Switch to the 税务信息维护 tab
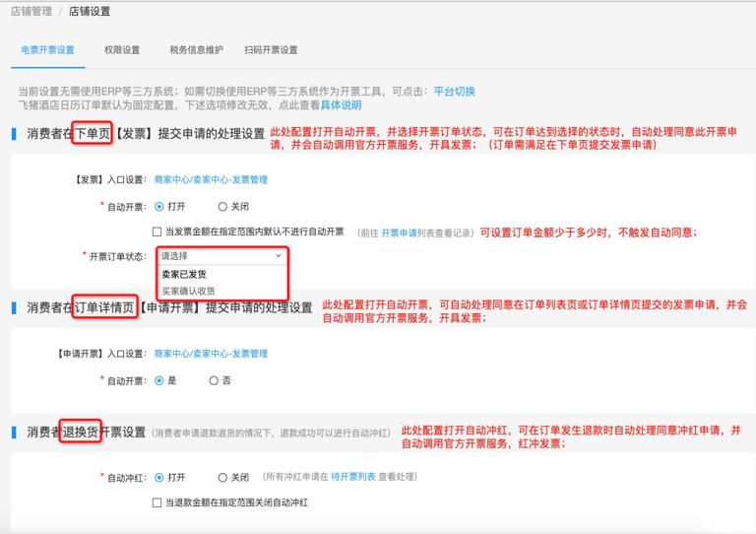 [196, 50]
